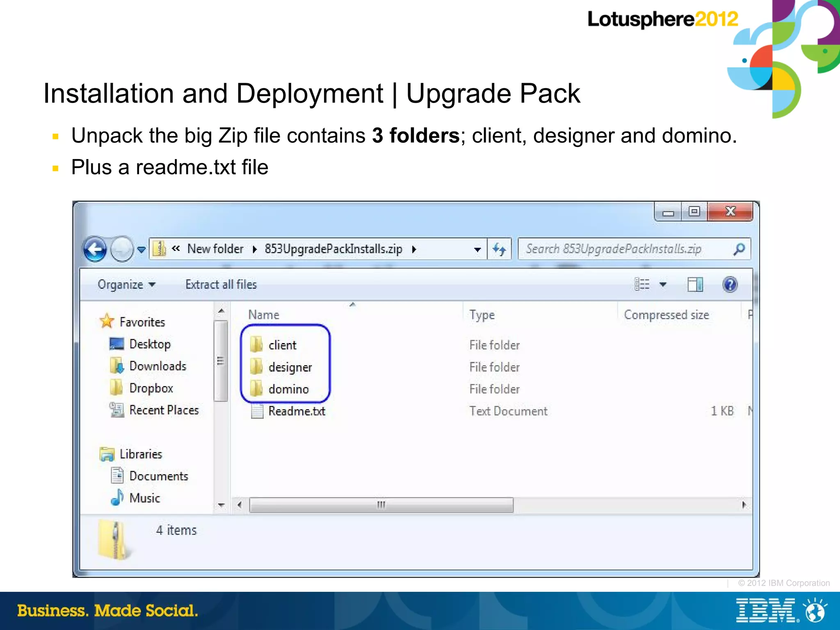Click Extract all files

click(x=221, y=284)
